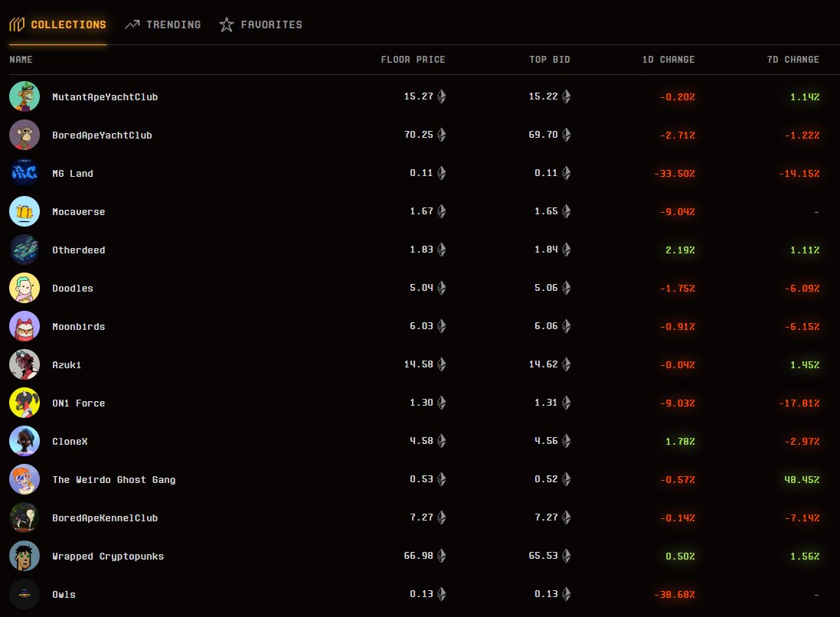Screen dimensions: 840x617
Task: Click ETH icon next to MutantApeYachtClub floor price
Action: pyautogui.click(x=441, y=96)
